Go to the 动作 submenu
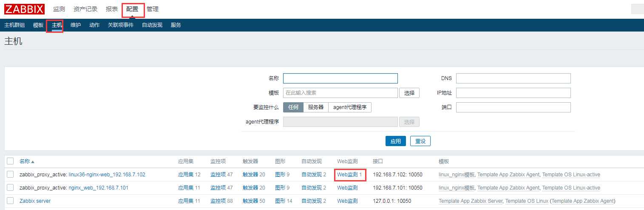This screenshot has height=210, width=644. (x=94, y=25)
